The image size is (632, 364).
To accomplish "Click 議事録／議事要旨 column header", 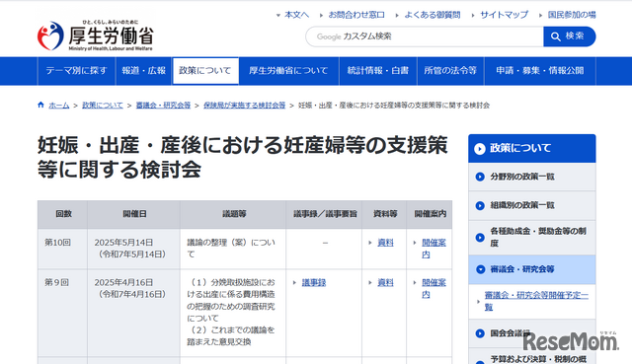I will point(325,214).
